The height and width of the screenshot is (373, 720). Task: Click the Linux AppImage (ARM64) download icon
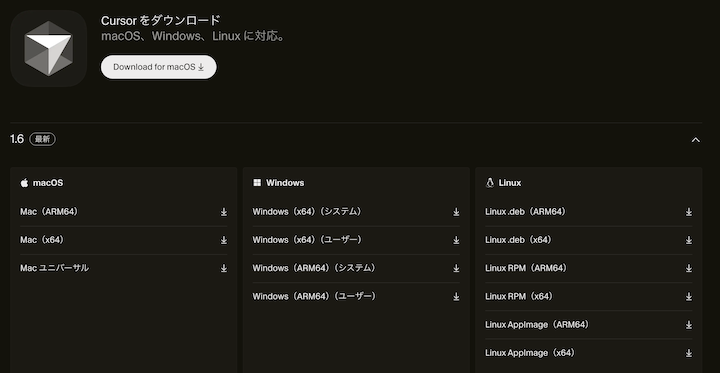coord(689,325)
